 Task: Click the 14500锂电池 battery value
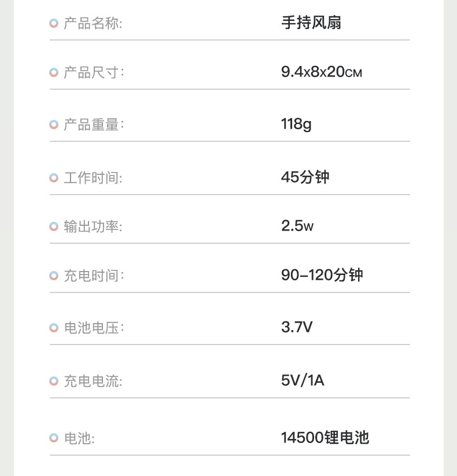coord(325,437)
